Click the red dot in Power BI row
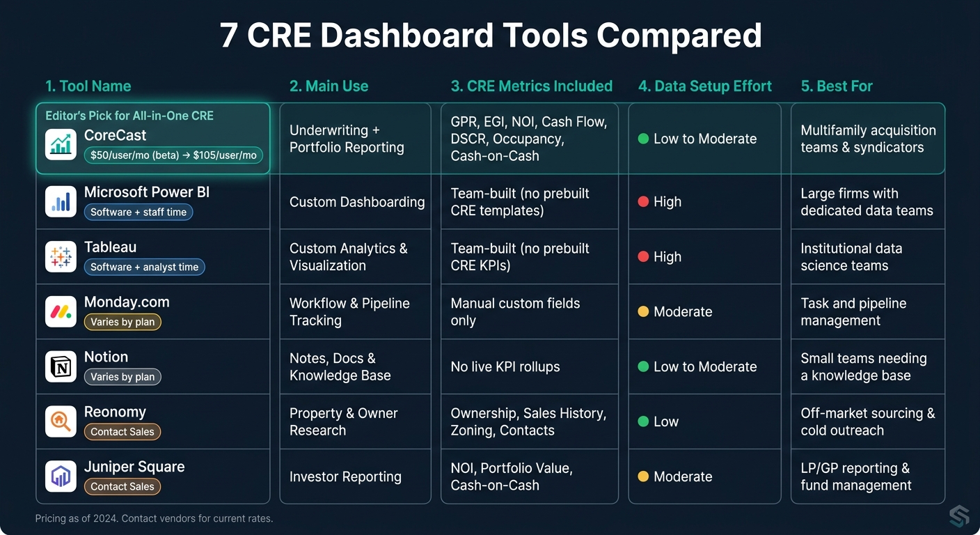 (x=643, y=202)
